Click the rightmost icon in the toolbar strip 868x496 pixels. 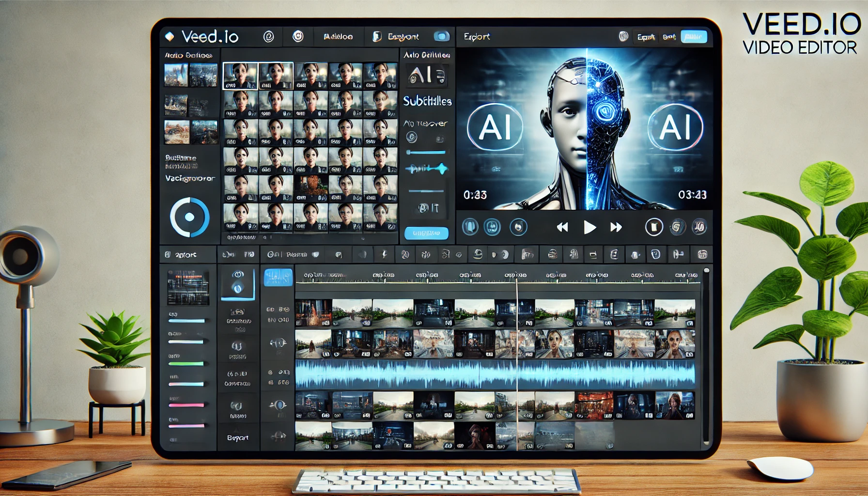702,254
